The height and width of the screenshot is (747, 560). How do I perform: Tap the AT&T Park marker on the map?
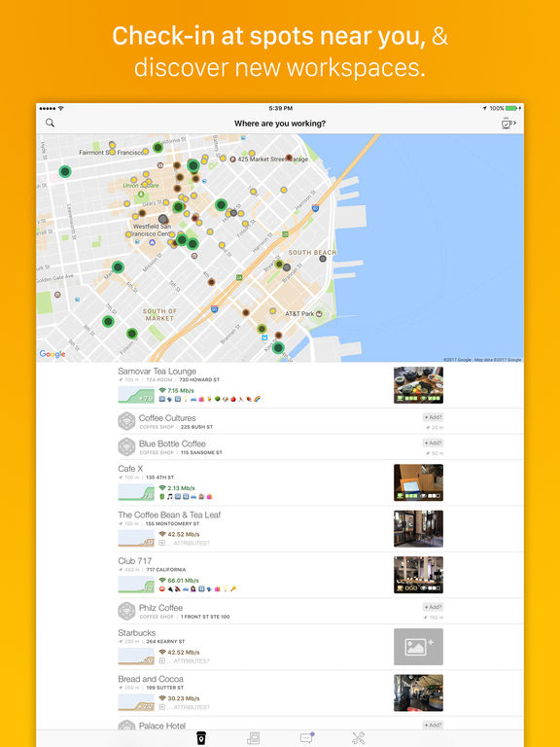tap(319, 314)
